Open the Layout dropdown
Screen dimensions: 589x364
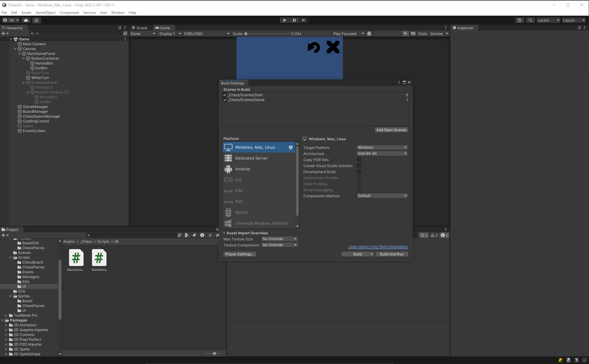coord(574,20)
